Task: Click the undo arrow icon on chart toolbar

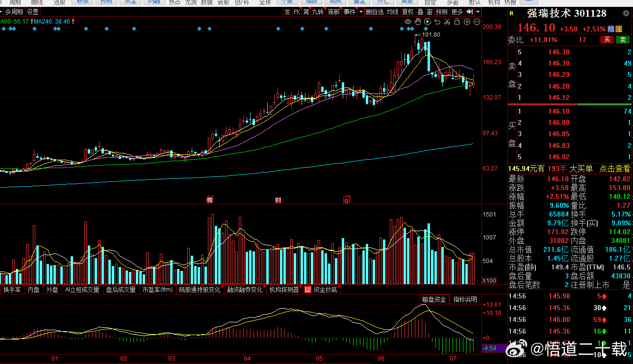Action: (x=437, y=22)
